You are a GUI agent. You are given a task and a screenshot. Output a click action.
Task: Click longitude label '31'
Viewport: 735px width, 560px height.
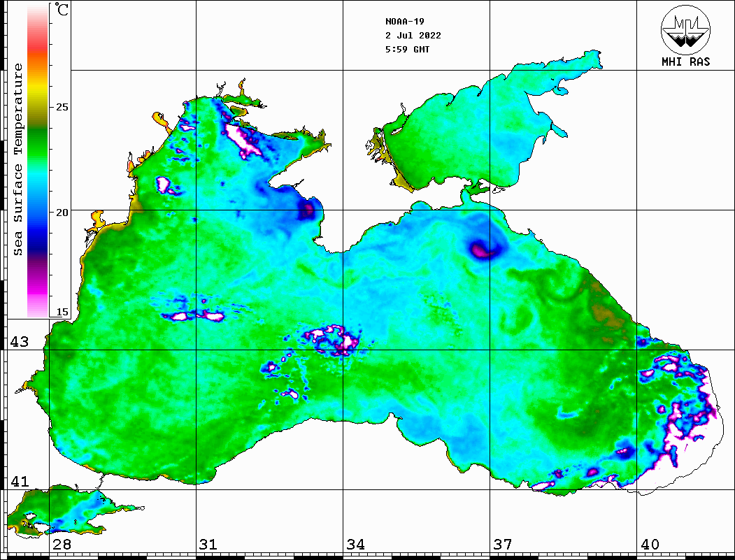tap(208, 545)
